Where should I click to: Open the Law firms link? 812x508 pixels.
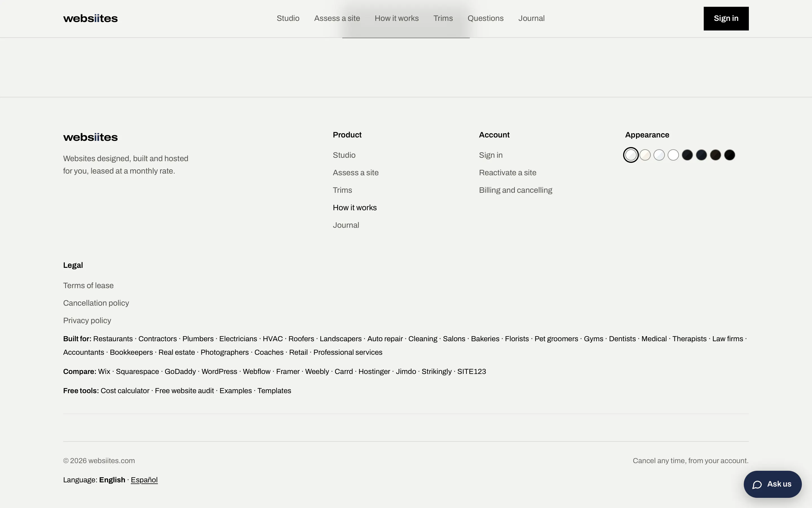point(727,339)
